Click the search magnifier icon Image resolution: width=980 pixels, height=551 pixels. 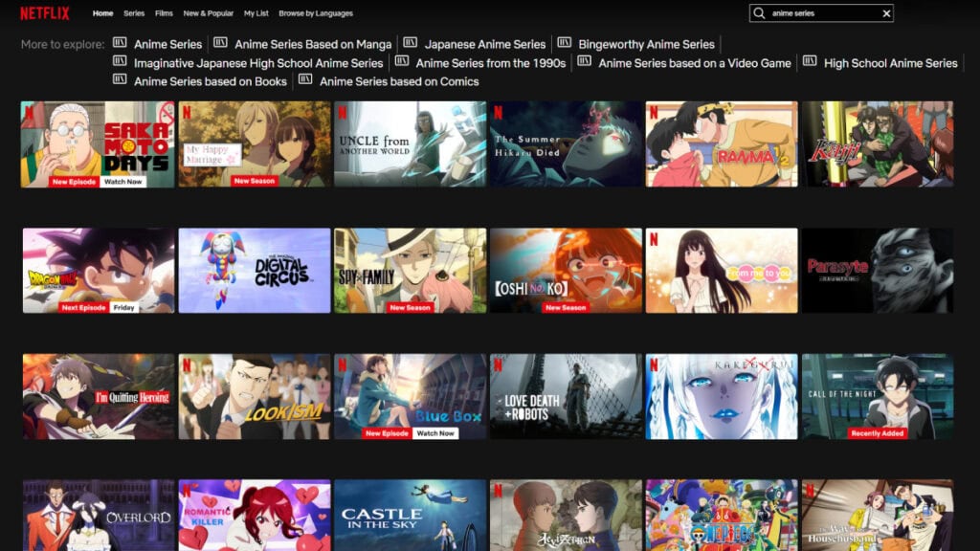pos(759,13)
